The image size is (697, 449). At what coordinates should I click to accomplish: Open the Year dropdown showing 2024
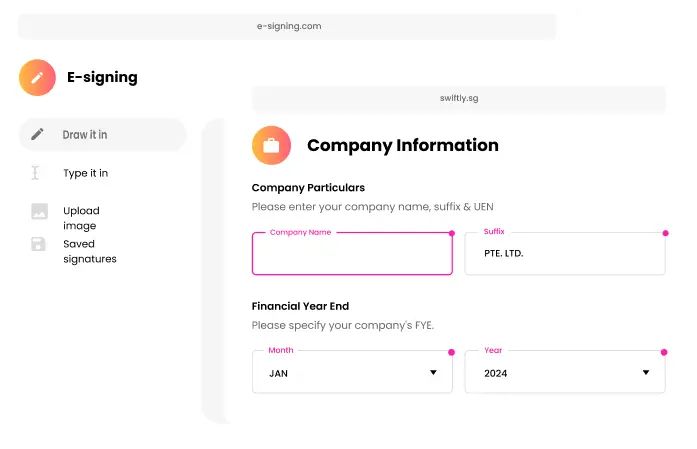(565, 372)
